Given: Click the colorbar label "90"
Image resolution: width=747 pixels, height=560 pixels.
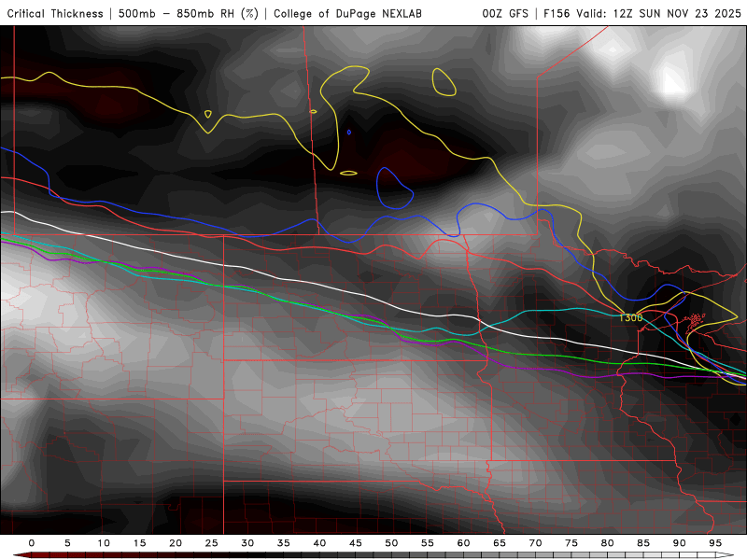Looking at the screenshot, I should pos(680,543).
